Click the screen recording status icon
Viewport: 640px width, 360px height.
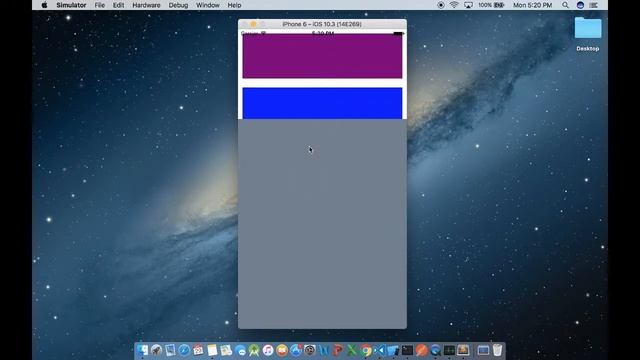point(441,5)
